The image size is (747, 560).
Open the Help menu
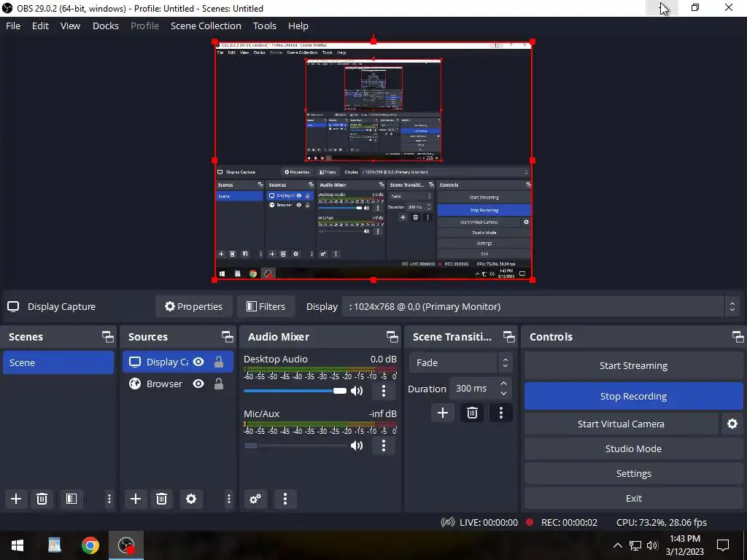298,26
